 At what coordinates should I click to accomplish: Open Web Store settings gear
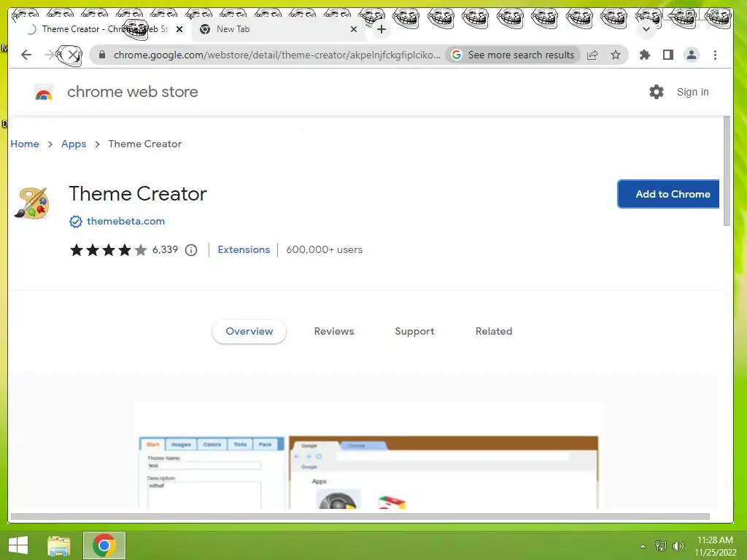click(656, 92)
